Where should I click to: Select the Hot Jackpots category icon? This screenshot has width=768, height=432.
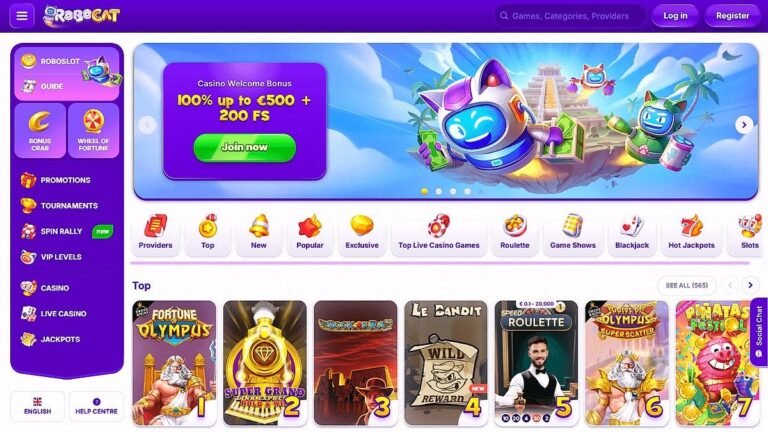[x=691, y=232]
